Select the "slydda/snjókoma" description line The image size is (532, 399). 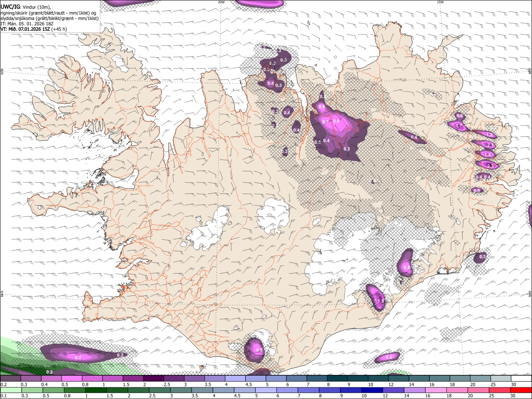[49, 18]
